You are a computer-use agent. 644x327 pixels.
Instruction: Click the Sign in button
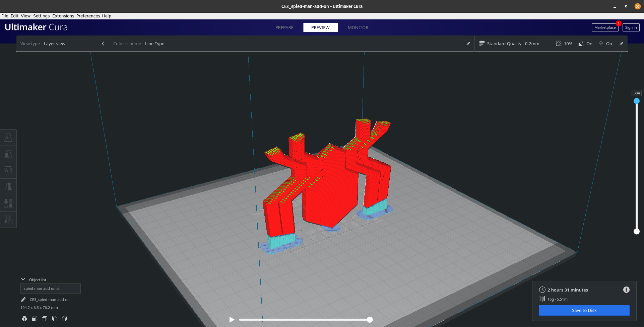(631, 27)
